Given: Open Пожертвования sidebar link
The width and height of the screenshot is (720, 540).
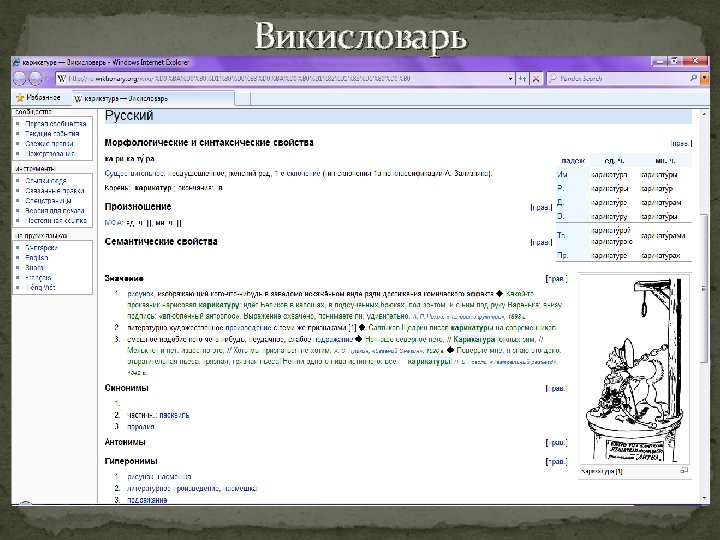Looking at the screenshot, I should [x=50, y=154].
